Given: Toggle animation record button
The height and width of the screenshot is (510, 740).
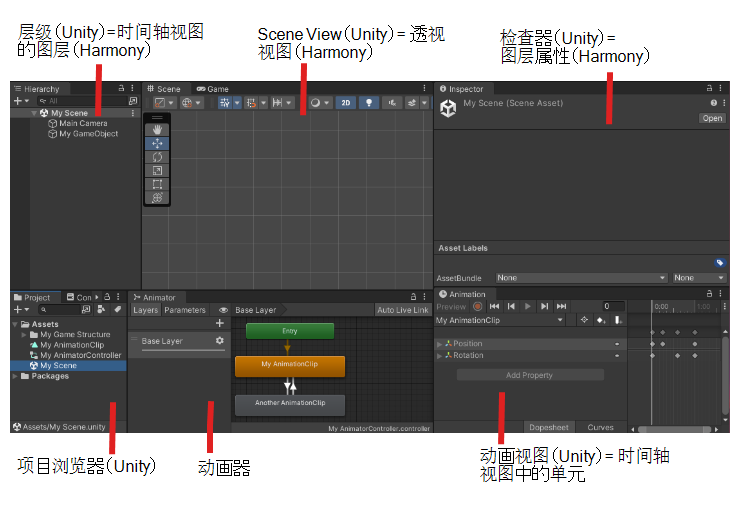Looking at the screenshot, I should pos(478,306).
